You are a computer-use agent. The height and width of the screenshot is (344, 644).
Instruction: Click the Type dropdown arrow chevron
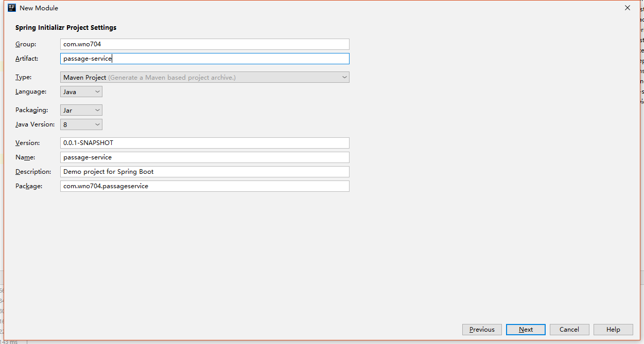coord(344,77)
